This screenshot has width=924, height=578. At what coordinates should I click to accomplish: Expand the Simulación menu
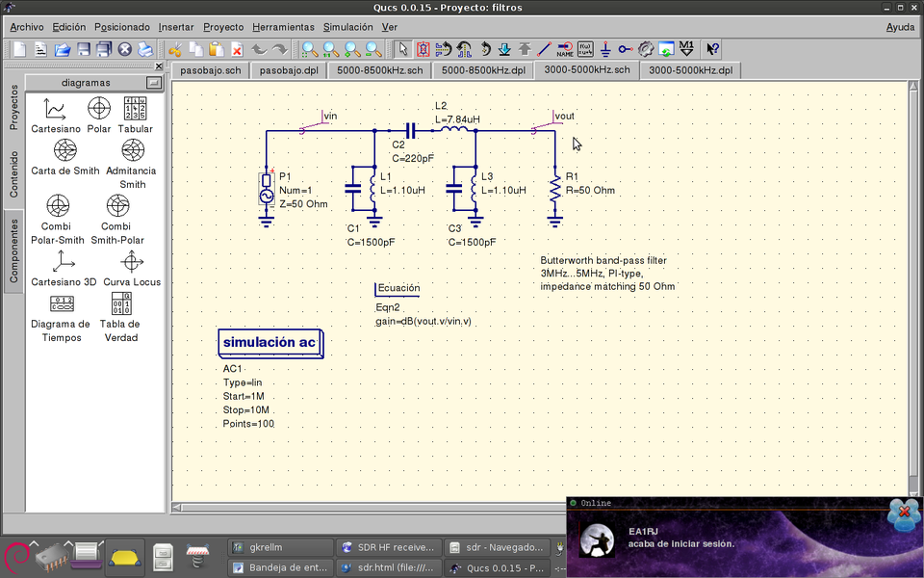(347, 27)
